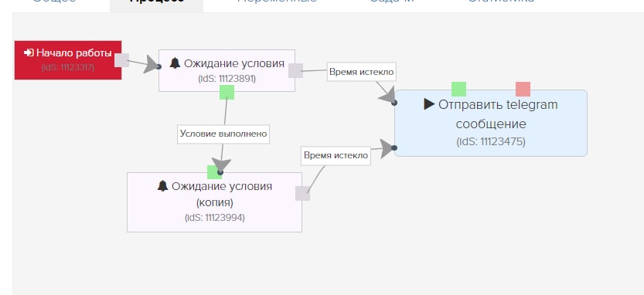Click the bell icon of Ожидание условия 11123891

[175, 63]
